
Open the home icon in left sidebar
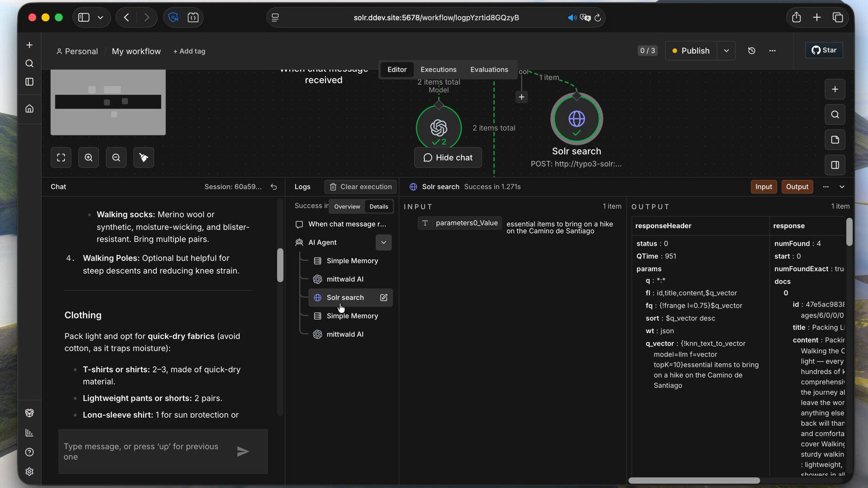29,108
